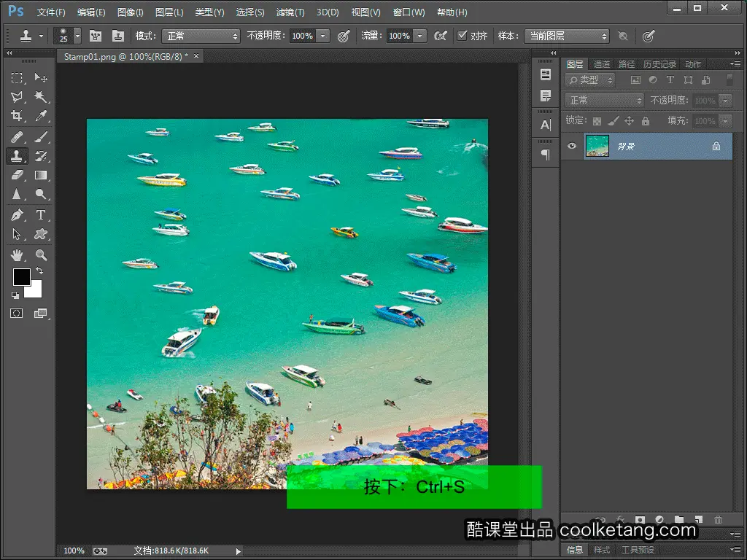Image resolution: width=747 pixels, height=560 pixels.
Task: Open the 文件(F) menu
Action: click(x=51, y=12)
